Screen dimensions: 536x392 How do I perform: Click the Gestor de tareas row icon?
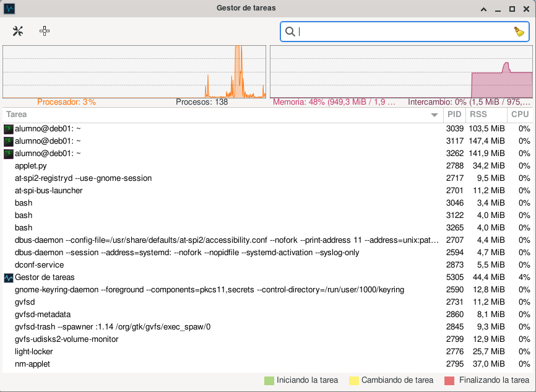click(9, 277)
